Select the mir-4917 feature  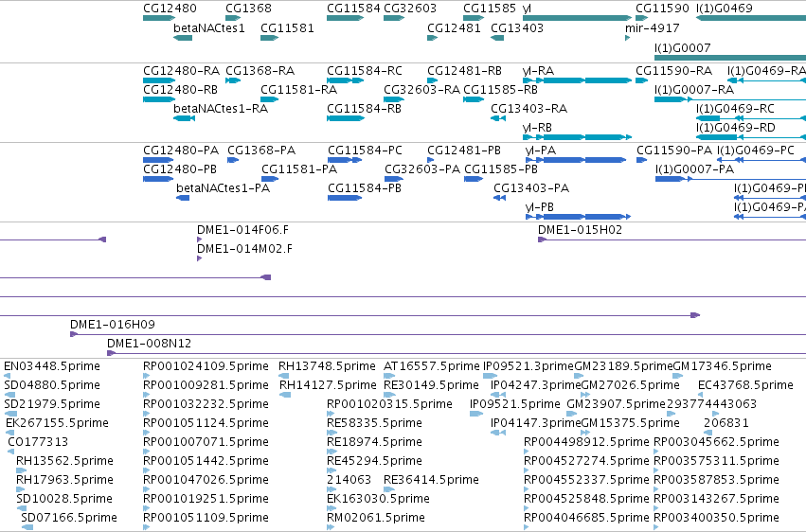click(x=628, y=38)
